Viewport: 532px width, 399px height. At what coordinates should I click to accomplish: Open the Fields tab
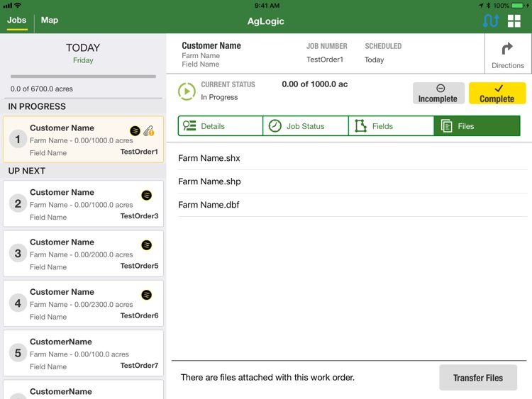coord(391,126)
